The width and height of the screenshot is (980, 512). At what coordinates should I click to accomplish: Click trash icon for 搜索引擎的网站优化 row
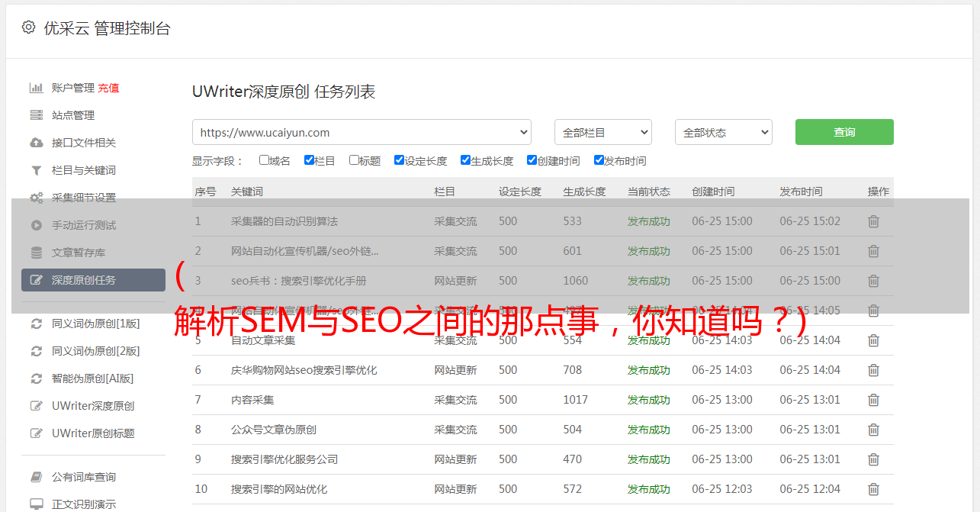873,489
